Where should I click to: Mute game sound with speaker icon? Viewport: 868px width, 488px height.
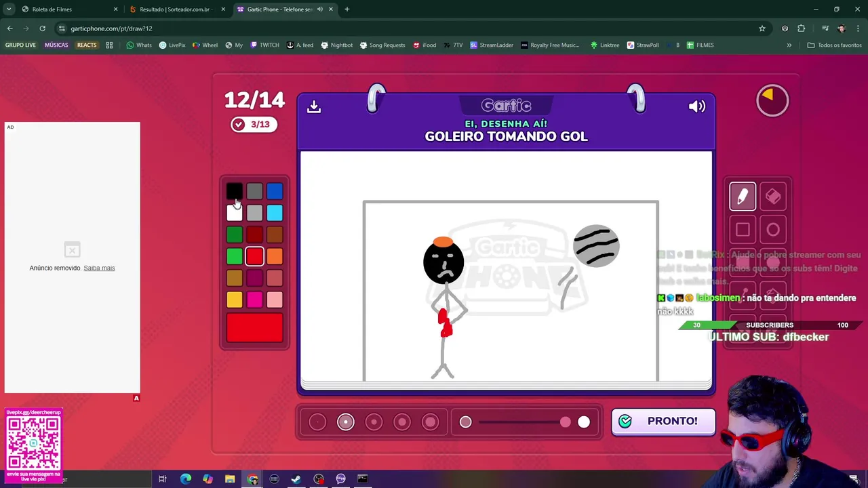coord(697,106)
